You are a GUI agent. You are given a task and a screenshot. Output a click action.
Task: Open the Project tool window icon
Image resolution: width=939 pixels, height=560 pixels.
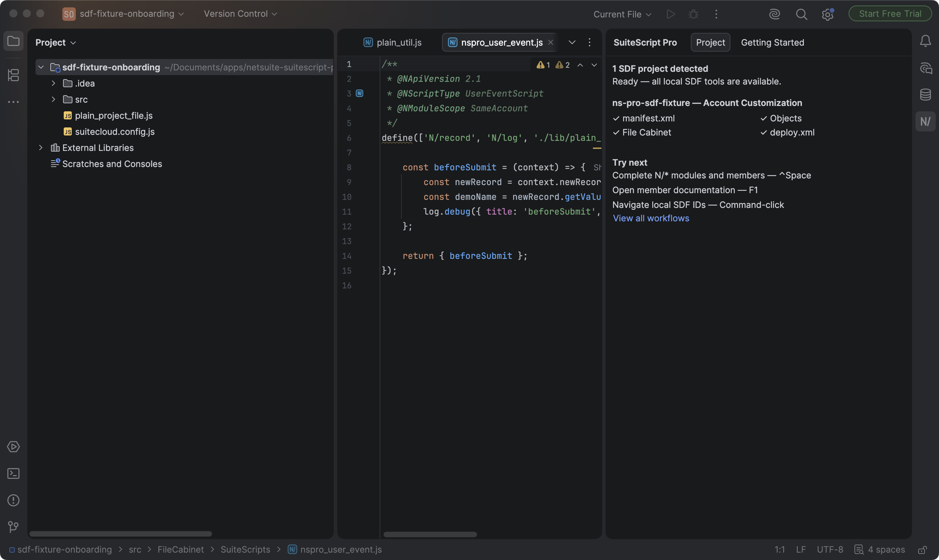(14, 41)
